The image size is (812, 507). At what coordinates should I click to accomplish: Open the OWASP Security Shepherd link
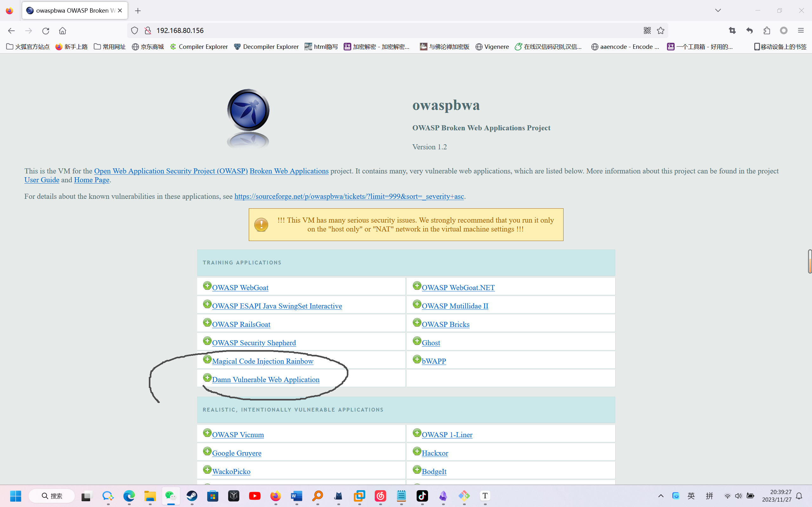coord(254,343)
